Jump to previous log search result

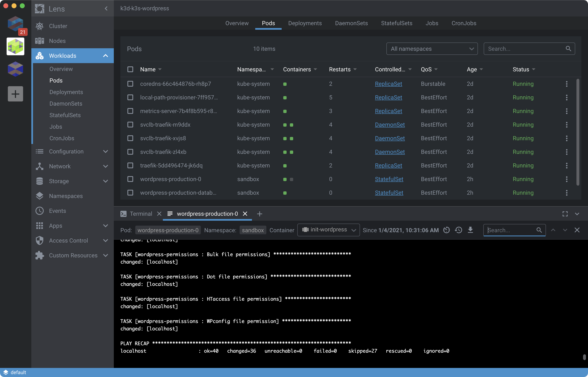(553, 230)
